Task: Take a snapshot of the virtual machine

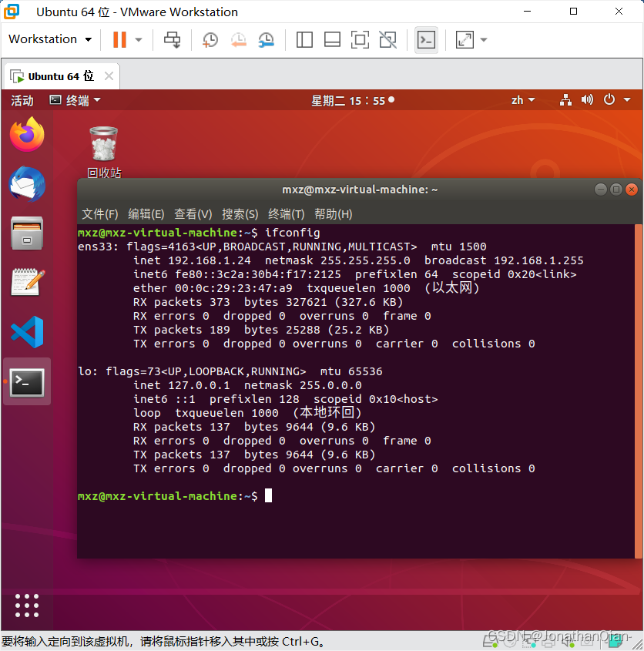Action: tap(210, 39)
